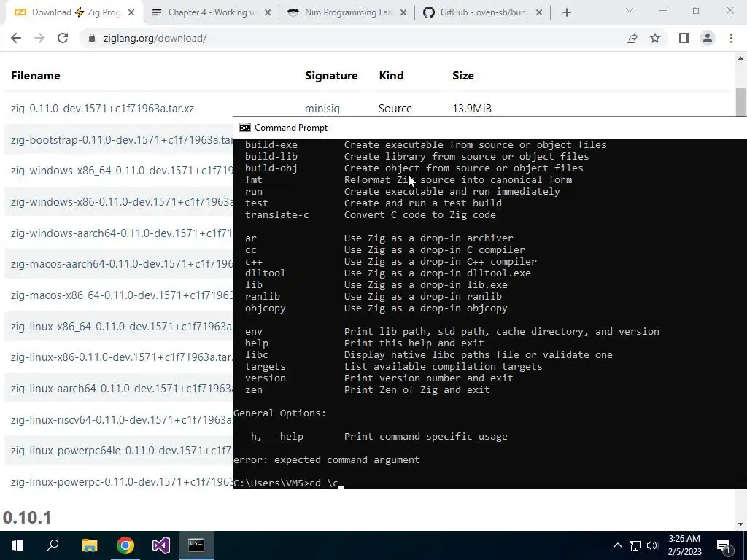Download zig-windows-x86 build
Image resolution: width=747 pixels, height=560 pixels.
click(122, 202)
